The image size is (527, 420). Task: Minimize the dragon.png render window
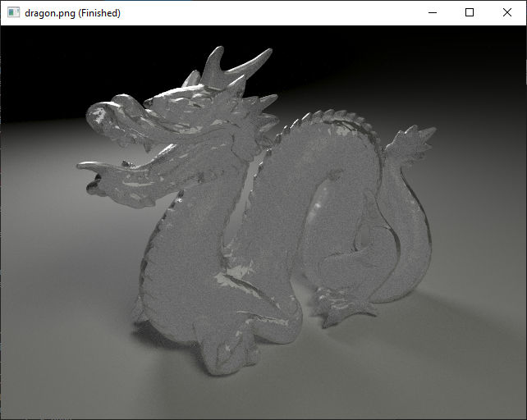432,13
